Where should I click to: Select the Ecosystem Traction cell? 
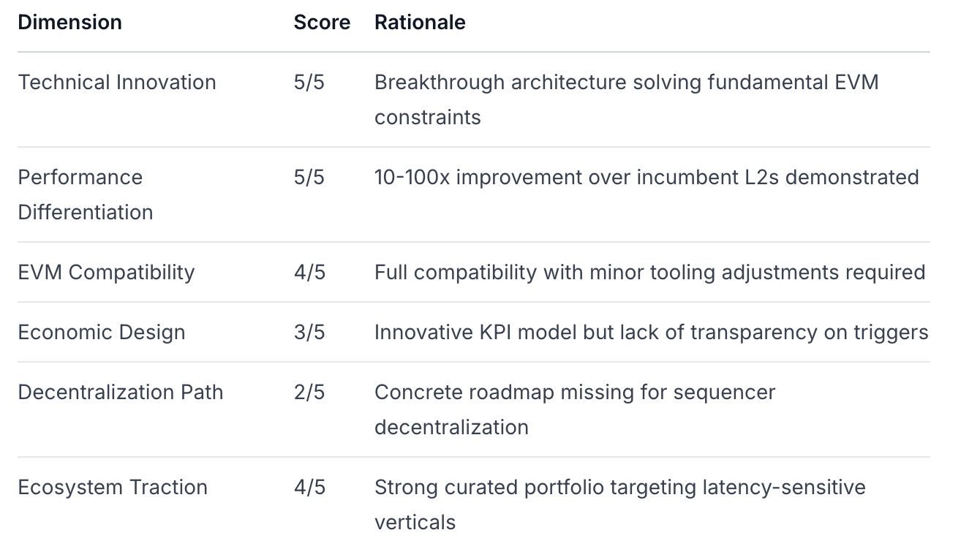coord(113,488)
